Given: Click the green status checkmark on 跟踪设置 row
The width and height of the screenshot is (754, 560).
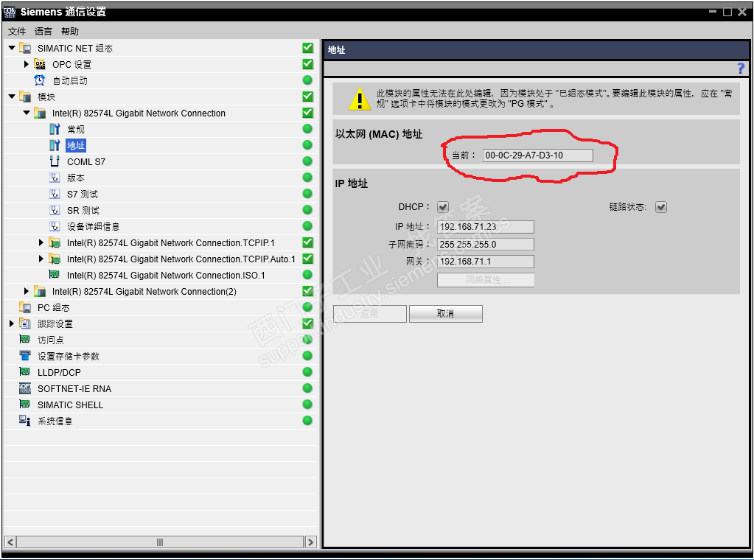Looking at the screenshot, I should [308, 323].
